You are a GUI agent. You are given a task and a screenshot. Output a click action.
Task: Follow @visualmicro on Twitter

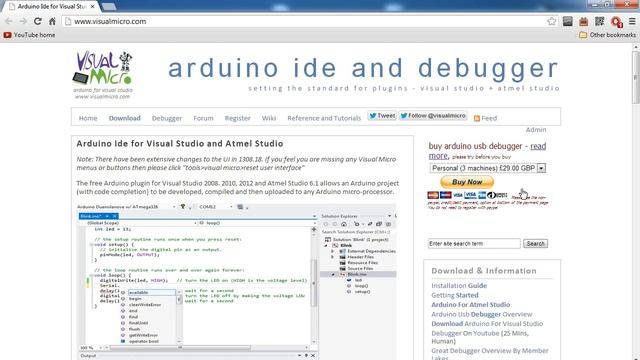pos(433,116)
